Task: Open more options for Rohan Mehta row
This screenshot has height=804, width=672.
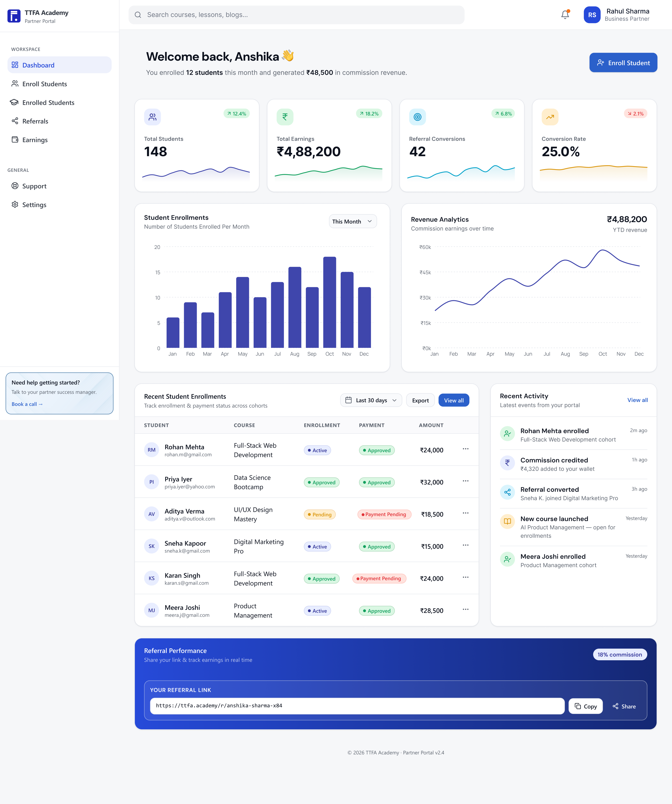Action: (x=465, y=449)
